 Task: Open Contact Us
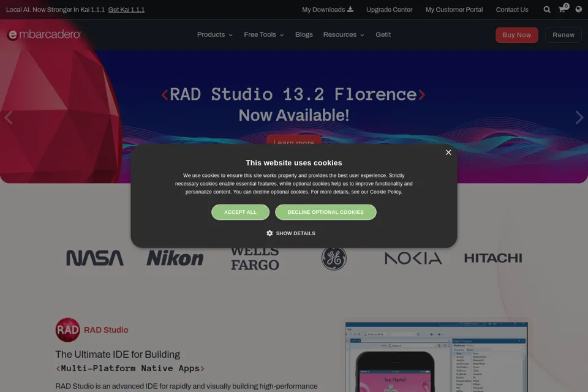[x=512, y=9]
